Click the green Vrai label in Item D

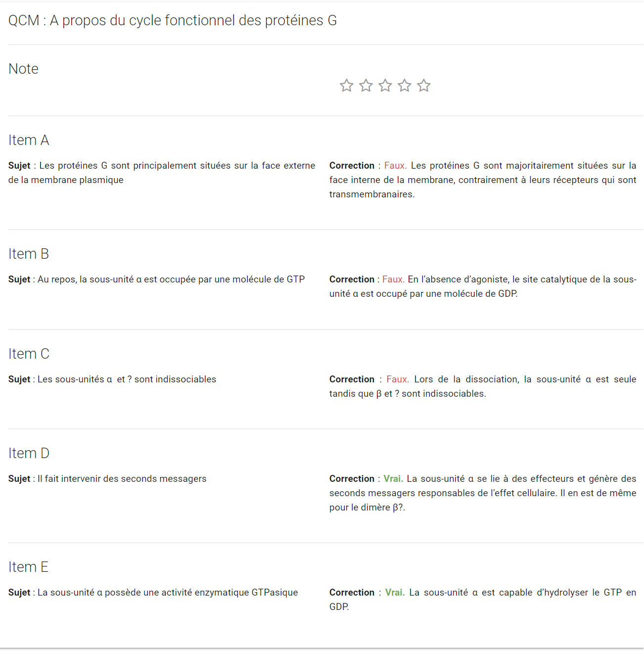[393, 479]
